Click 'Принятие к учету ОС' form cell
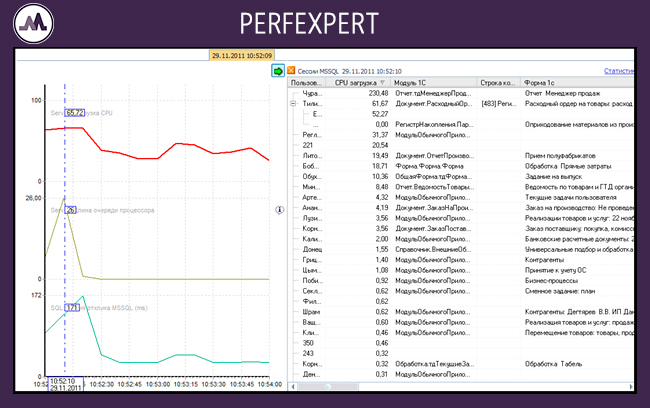The image size is (650, 408). tap(555, 270)
